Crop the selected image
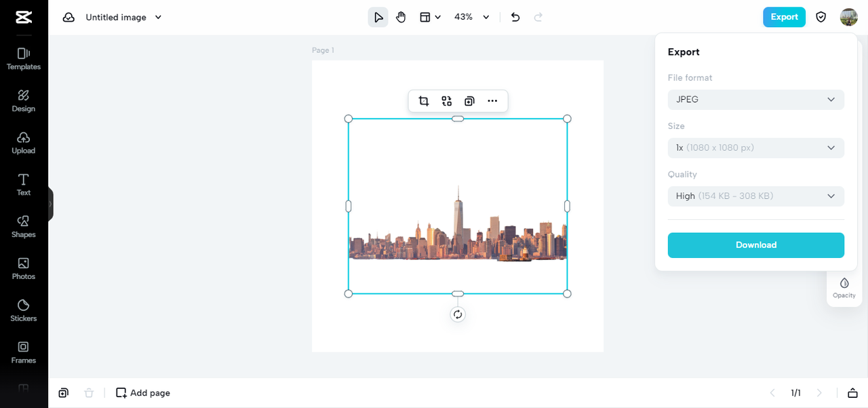868x408 pixels. click(x=424, y=101)
